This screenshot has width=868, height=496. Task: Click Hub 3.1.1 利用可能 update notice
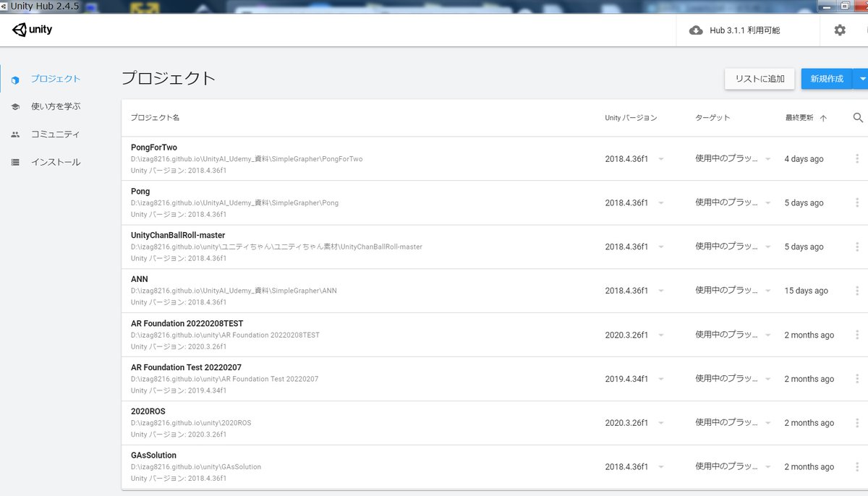point(745,30)
